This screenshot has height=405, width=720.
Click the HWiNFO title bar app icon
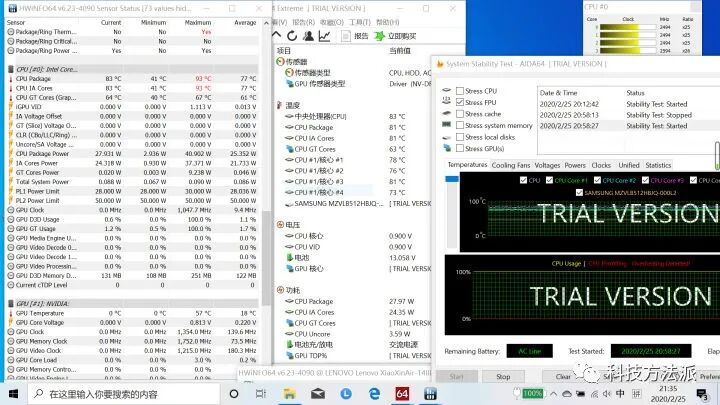pos(12,8)
